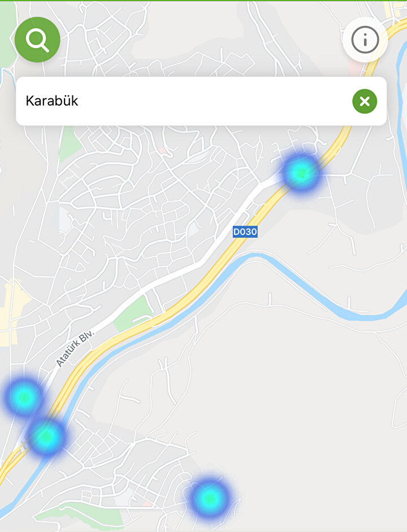This screenshot has width=407, height=532.
Task: Open the info circle icon
Action: point(365,40)
